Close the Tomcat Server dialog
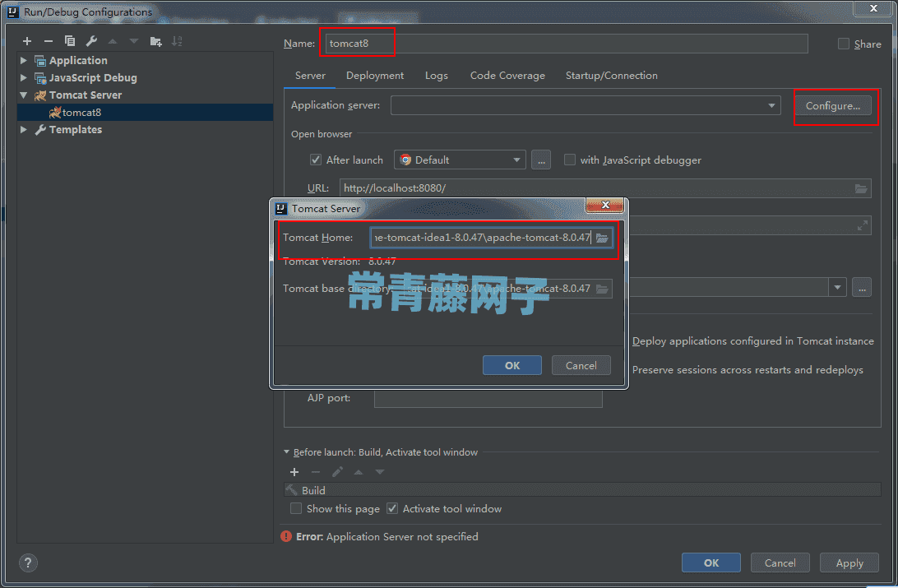Image resolution: width=898 pixels, height=588 pixels. 604,205
